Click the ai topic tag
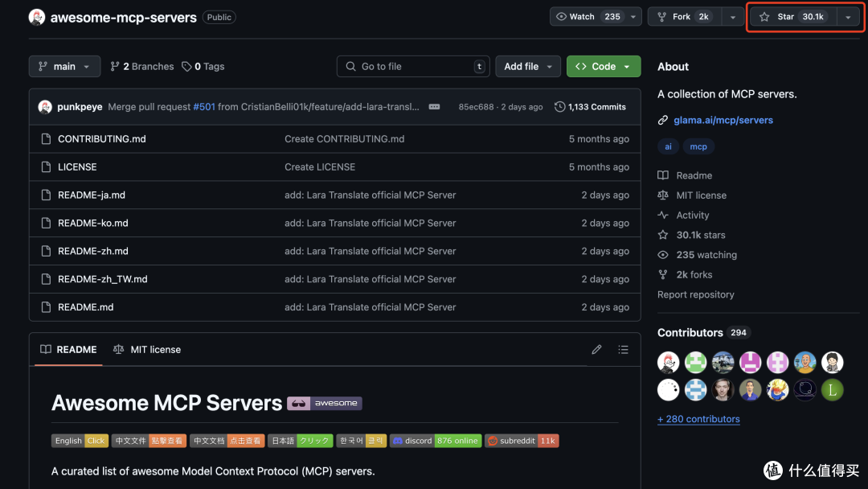868x489 pixels. point(668,146)
